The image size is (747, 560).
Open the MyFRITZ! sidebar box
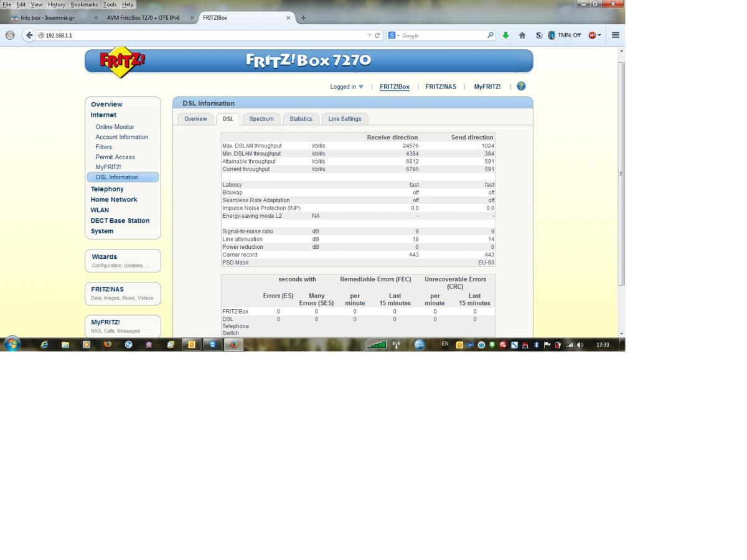[123, 326]
